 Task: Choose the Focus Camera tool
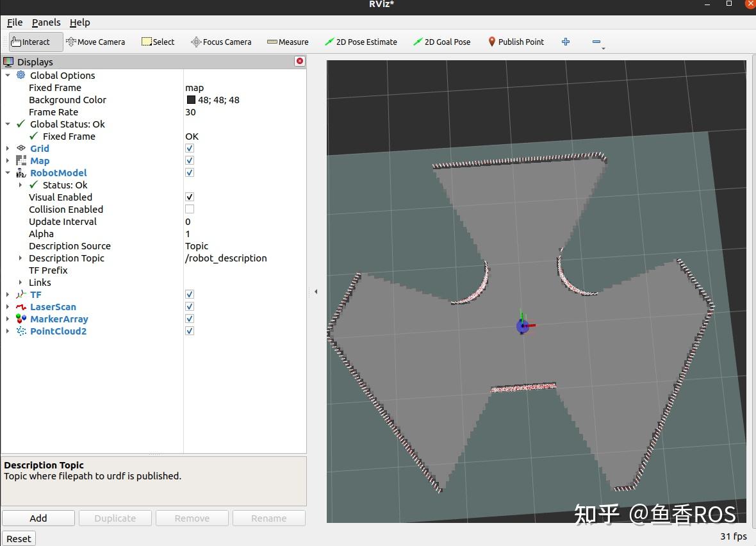click(221, 42)
